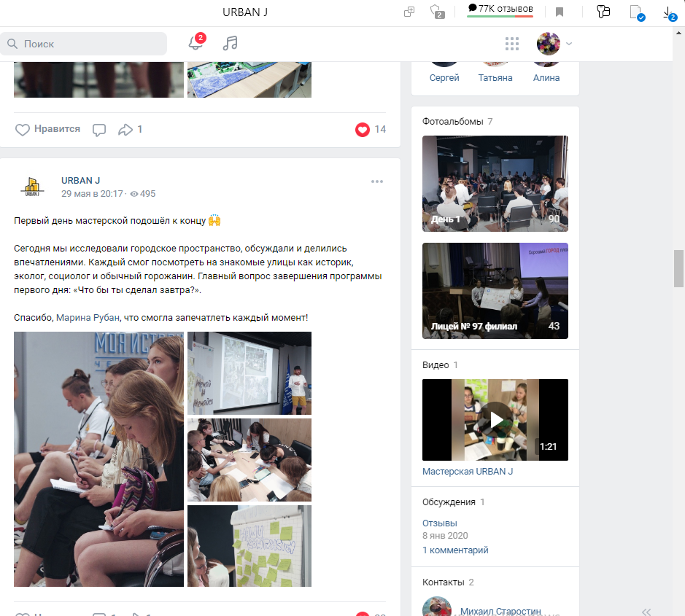The height and width of the screenshot is (616, 685).
Task: Click the comment icon on top post
Action: (99, 130)
